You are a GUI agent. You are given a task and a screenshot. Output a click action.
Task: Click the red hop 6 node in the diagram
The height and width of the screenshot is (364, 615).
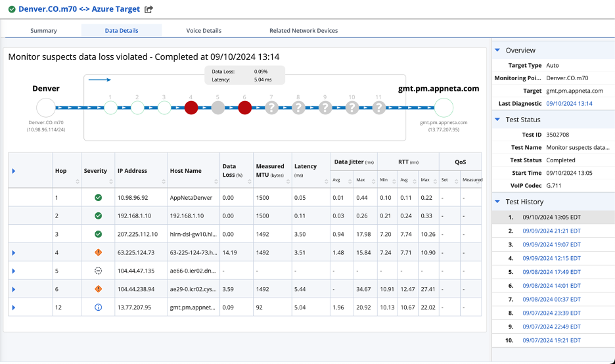pyautogui.click(x=245, y=107)
